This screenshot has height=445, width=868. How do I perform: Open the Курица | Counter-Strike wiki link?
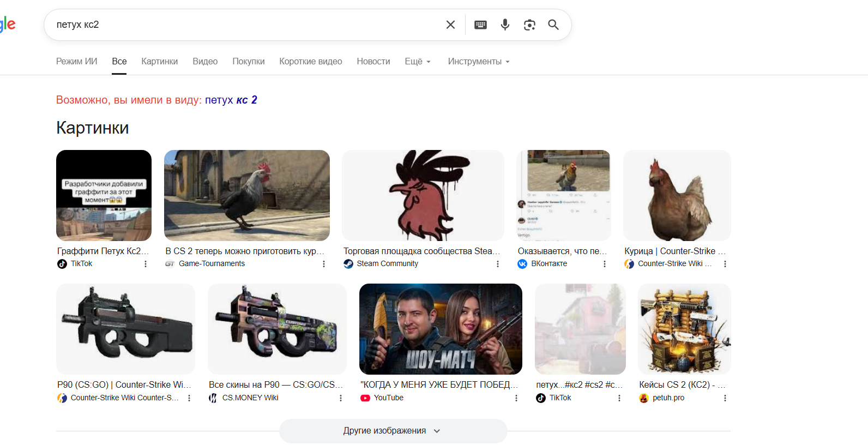675,251
